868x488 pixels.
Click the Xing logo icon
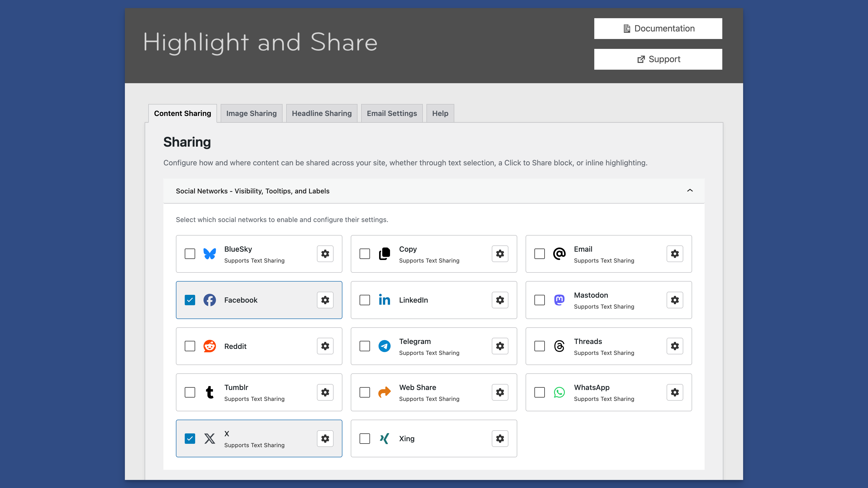click(x=385, y=438)
